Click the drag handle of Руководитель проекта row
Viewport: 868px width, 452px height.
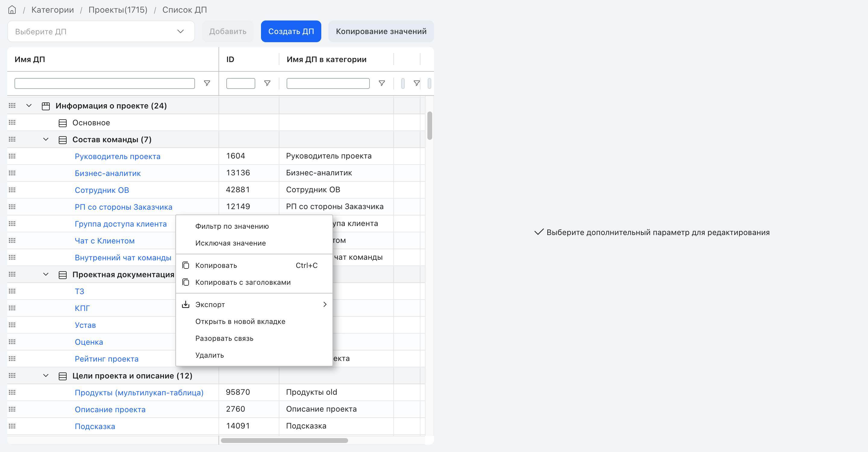[12, 156]
